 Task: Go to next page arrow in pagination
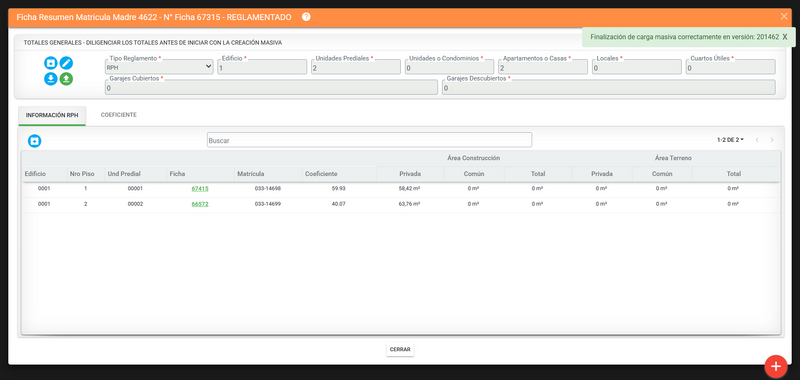pyautogui.click(x=772, y=140)
